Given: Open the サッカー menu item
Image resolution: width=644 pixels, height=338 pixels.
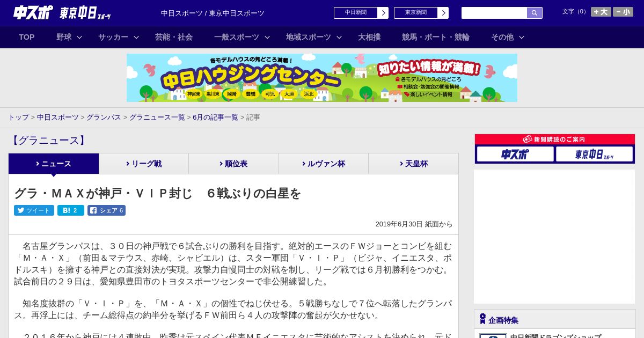Looking at the screenshot, I should coord(113,37).
